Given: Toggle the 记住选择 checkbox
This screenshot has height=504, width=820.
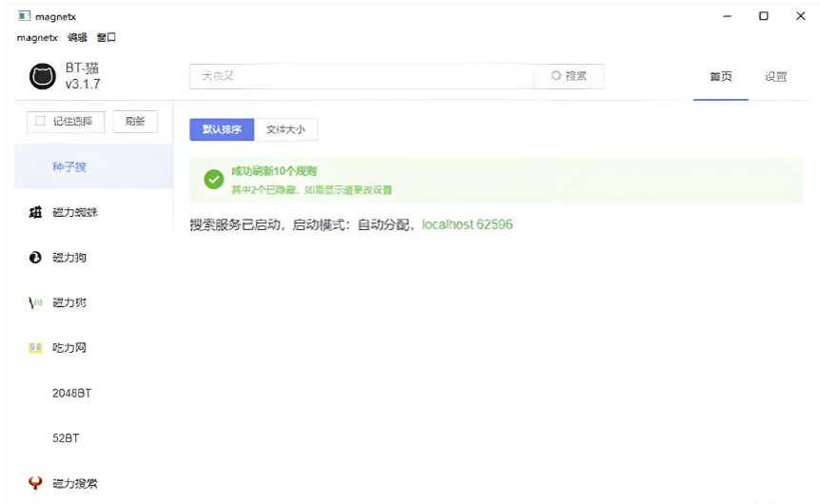Looking at the screenshot, I should click(x=40, y=122).
